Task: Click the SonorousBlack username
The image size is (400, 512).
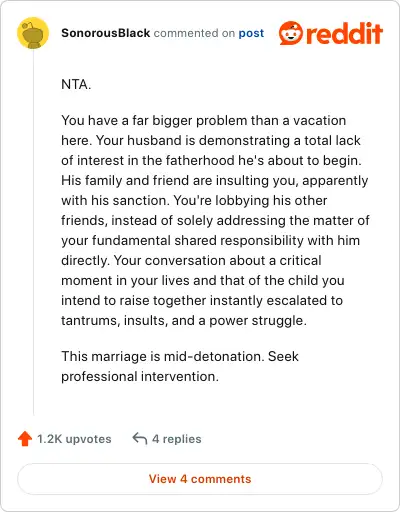Action: click(106, 33)
